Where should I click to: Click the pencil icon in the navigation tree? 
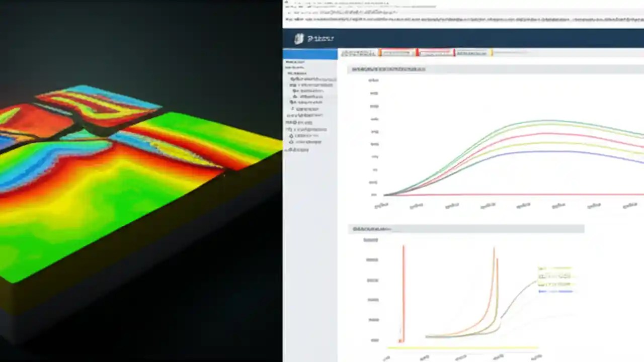293,109
